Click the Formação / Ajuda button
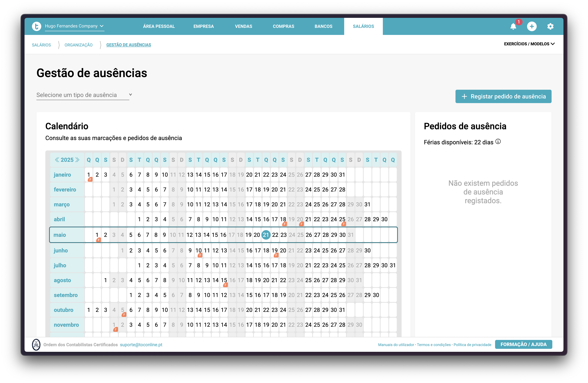Screen dimensions: 588x383 coord(523,344)
